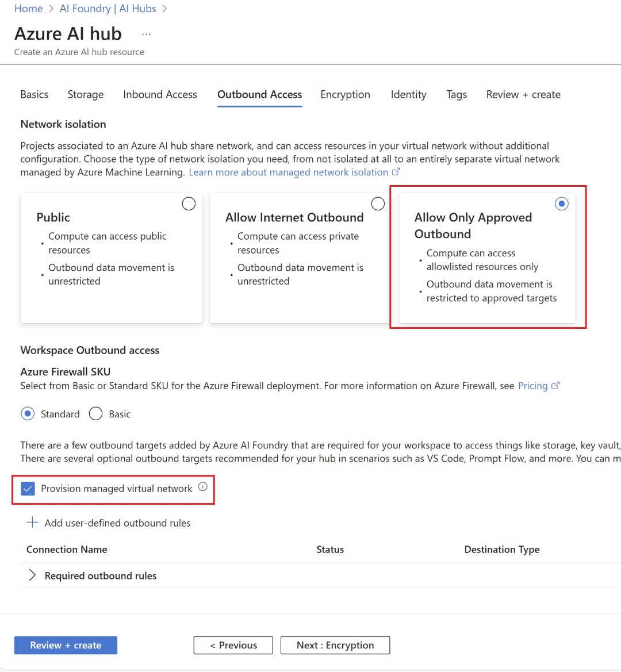Click the blue Review + create button
This screenshot has height=672, width=621.
(x=66, y=645)
